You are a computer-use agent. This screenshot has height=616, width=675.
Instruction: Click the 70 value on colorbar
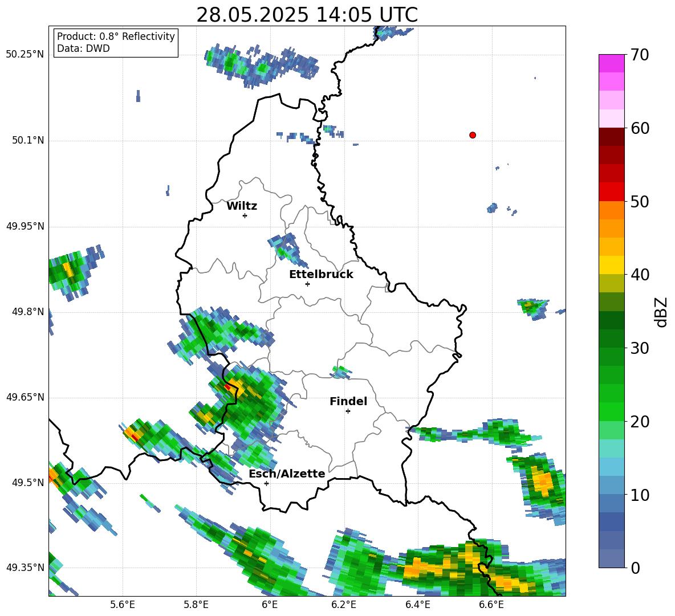point(640,55)
